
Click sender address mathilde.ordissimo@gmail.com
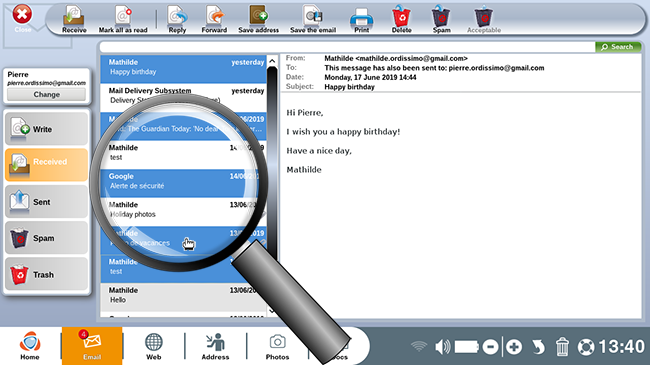point(411,58)
